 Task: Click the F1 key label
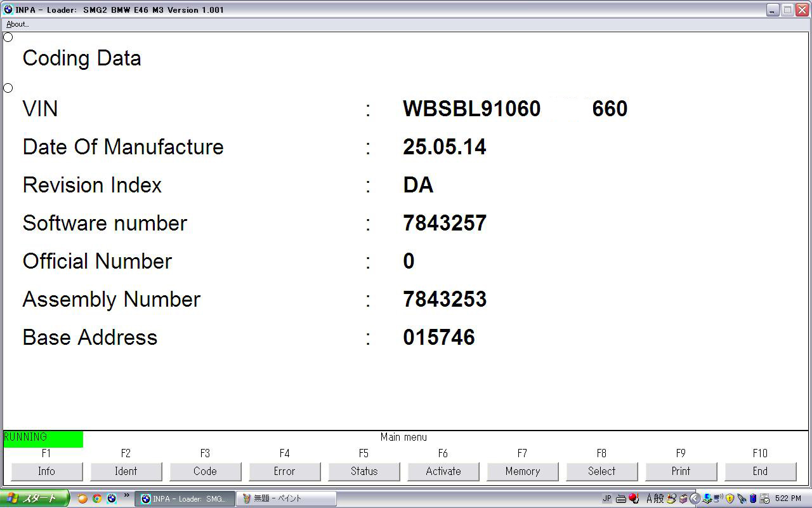click(x=46, y=453)
